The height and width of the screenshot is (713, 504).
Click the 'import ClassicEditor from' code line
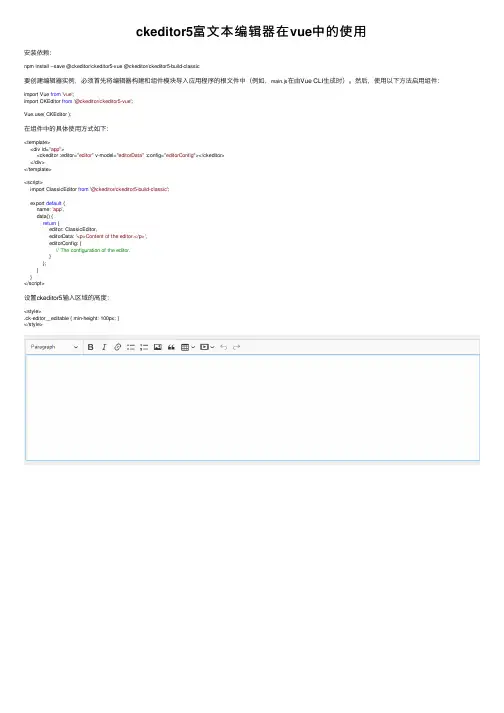100,189
